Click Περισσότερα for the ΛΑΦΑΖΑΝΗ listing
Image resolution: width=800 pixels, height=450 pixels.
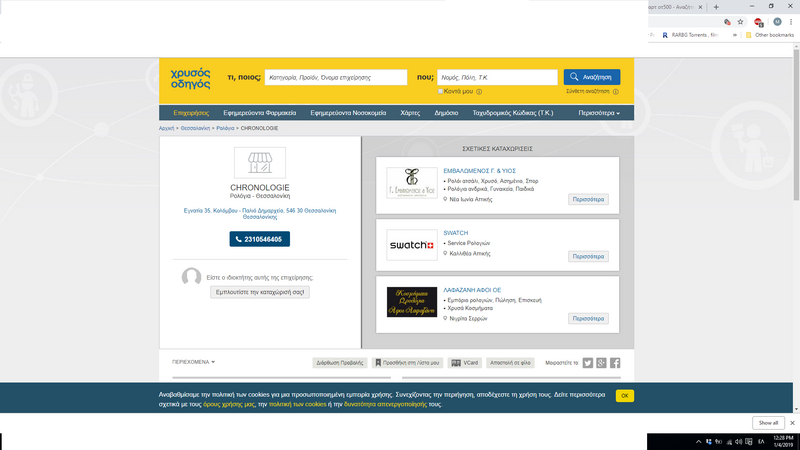[588, 318]
